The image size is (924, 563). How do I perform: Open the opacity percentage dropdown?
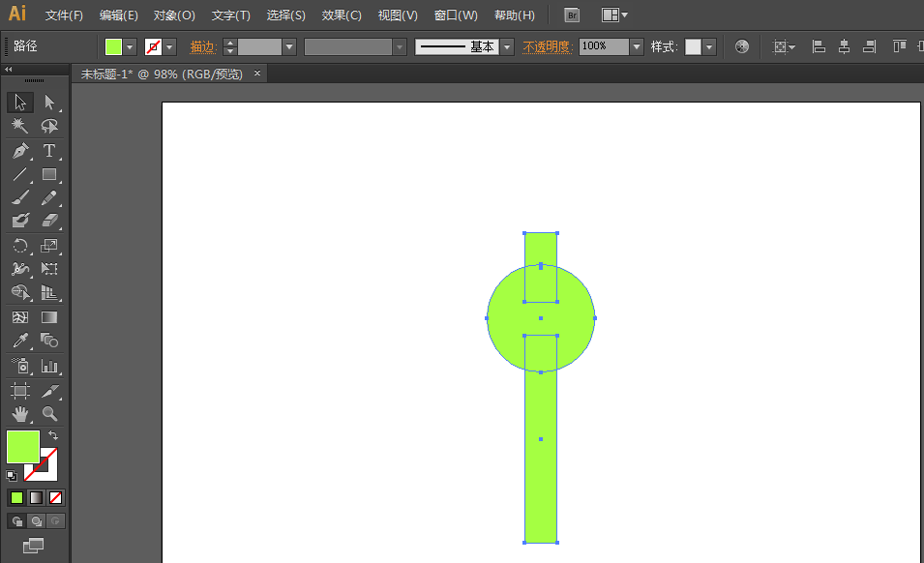click(x=636, y=45)
